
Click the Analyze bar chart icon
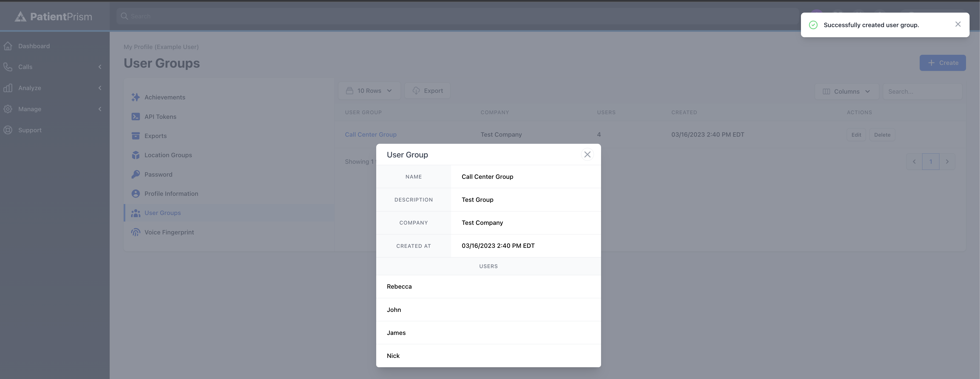tap(8, 88)
